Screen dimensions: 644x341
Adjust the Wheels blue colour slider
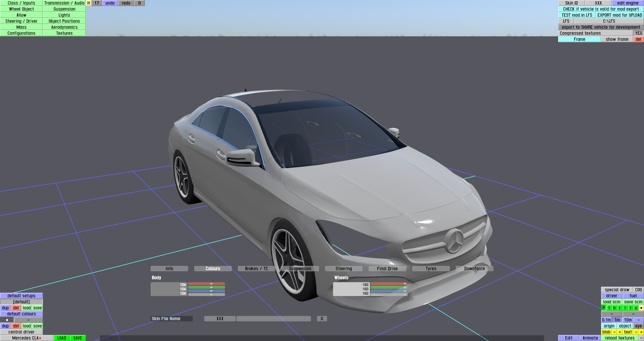click(389, 291)
